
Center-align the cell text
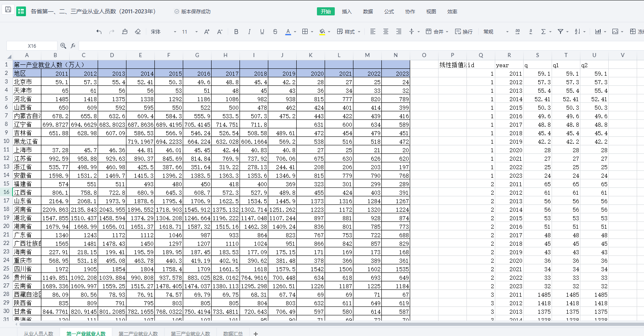[x=386, y=32]
